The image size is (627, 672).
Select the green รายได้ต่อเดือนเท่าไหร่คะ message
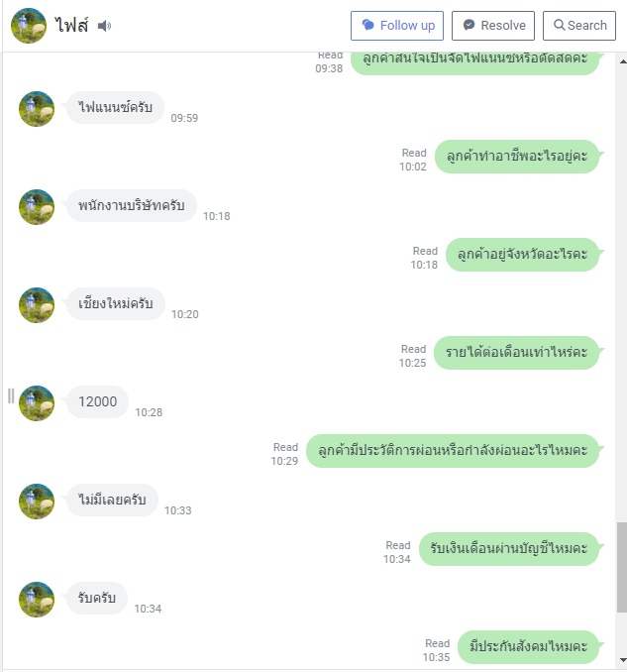pos(516,352)
